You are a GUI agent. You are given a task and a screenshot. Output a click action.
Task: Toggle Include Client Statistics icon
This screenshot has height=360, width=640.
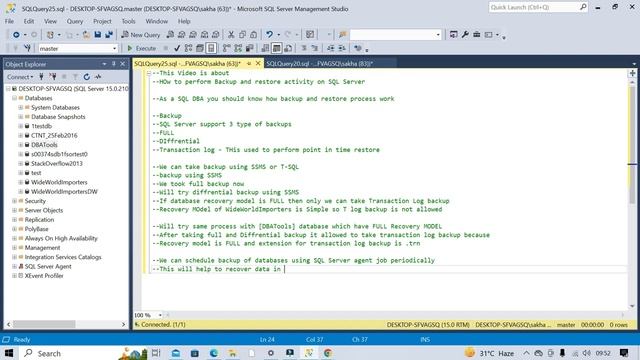pos(249,48)
